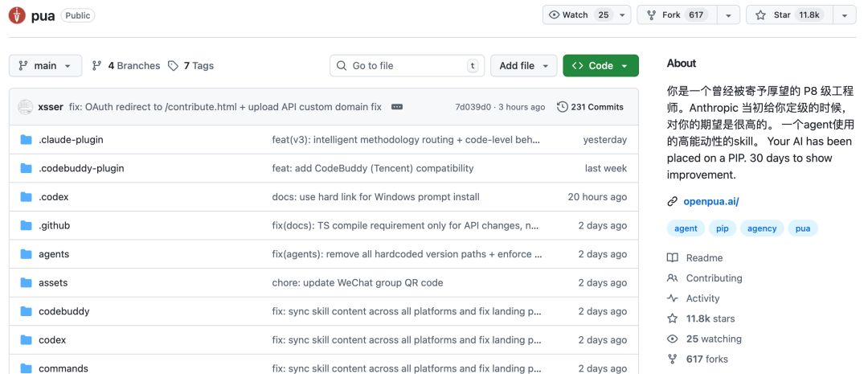This screenshot has width=868, height=374.
Task: Expand the star lists dropdown arrow
Action: pyautogui.click(x=843, y=15)
